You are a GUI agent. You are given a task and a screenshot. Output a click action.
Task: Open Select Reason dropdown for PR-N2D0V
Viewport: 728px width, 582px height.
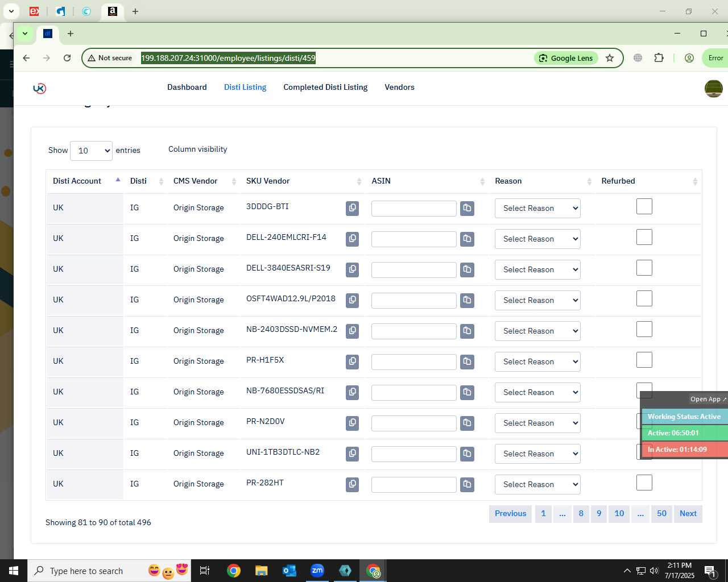point(537,423)
